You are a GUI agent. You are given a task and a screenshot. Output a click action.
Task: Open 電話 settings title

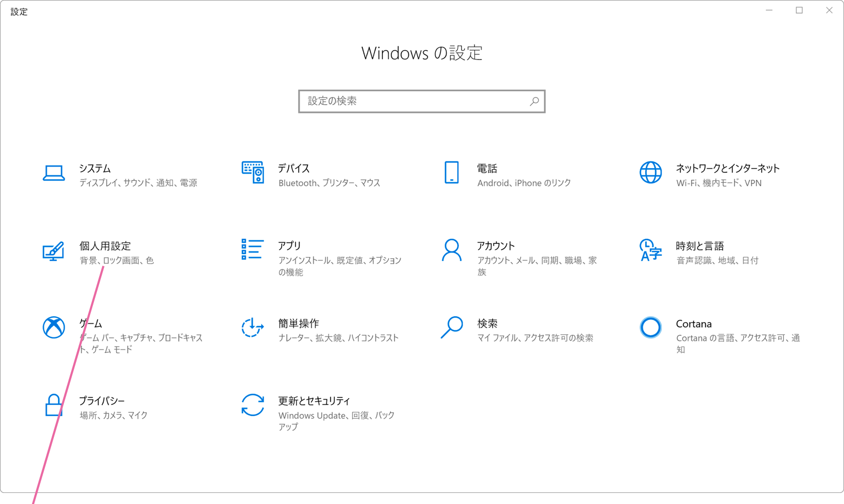(x=487, y=169)
